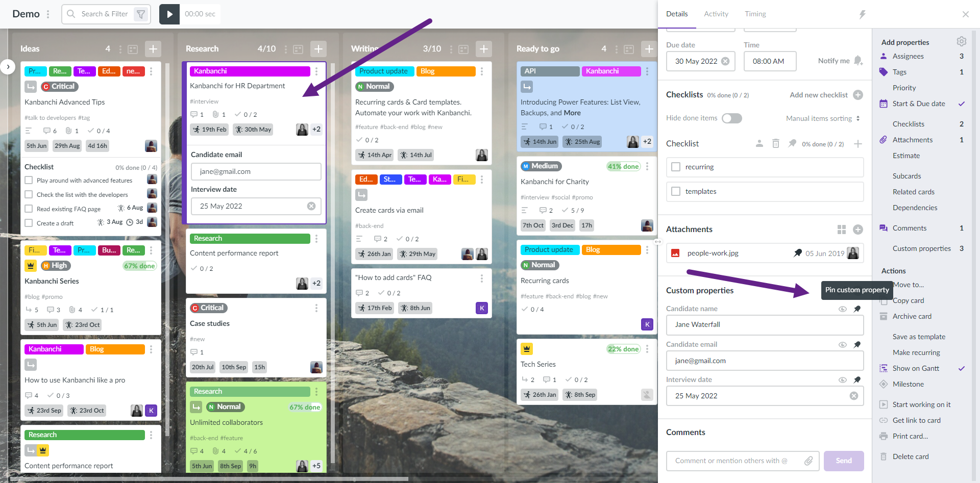Tick the "templates" checklist item
980x483 pixels.
pos(676,191)
